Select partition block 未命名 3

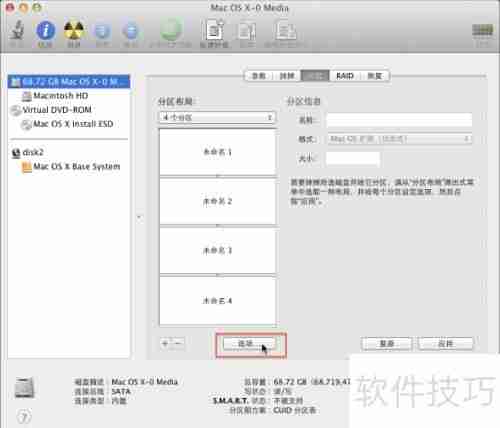pyautogui.click(x=218, y=251)
